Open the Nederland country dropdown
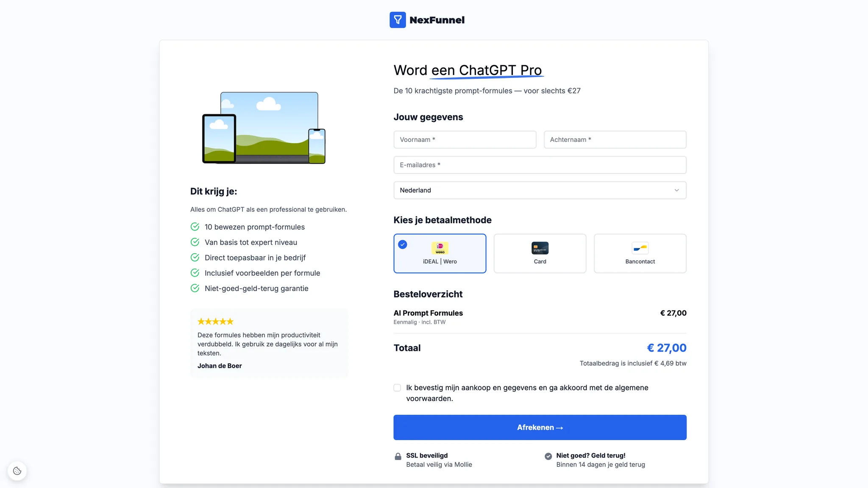This screenshot has height=488, width=868. (540, 190)
